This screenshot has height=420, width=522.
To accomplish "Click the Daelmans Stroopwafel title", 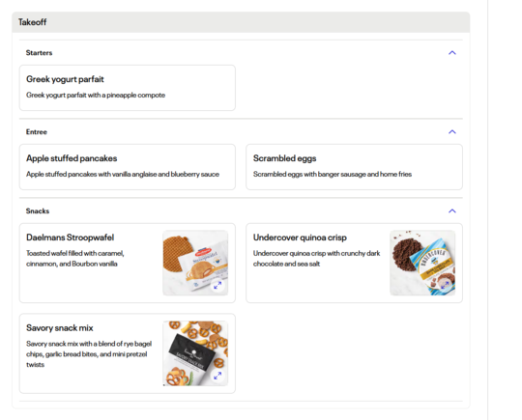I will (x=70, y=238).
